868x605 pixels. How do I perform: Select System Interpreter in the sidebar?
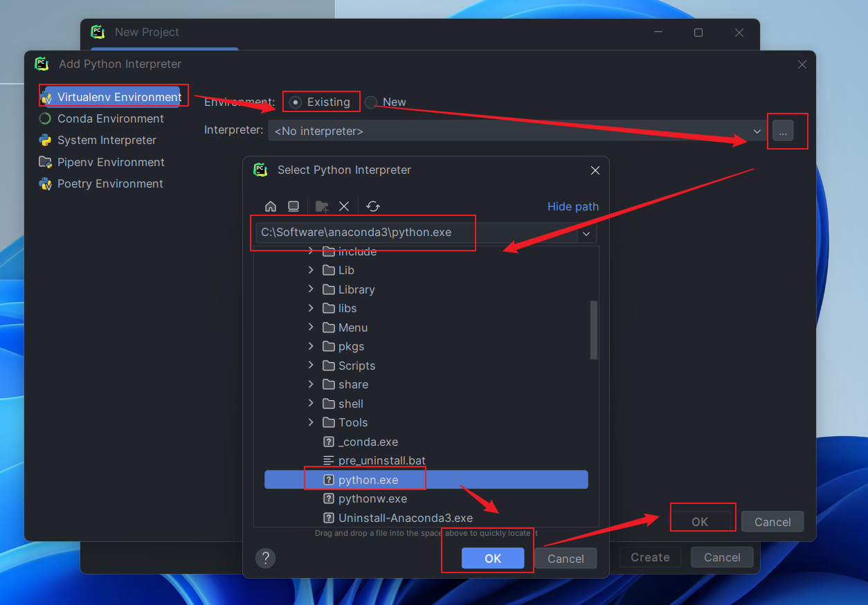coord(98,140)
